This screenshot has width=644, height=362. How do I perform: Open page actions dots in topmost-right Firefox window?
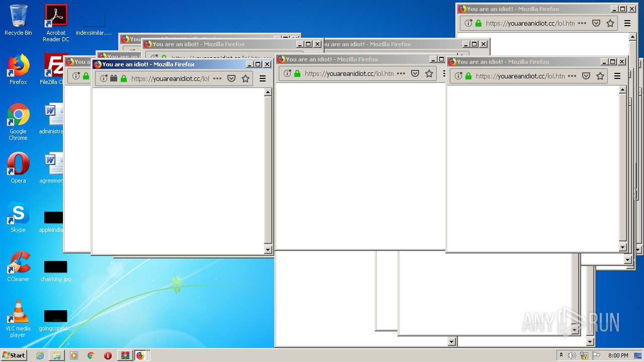pyautogui.click(x=582, y=23)
